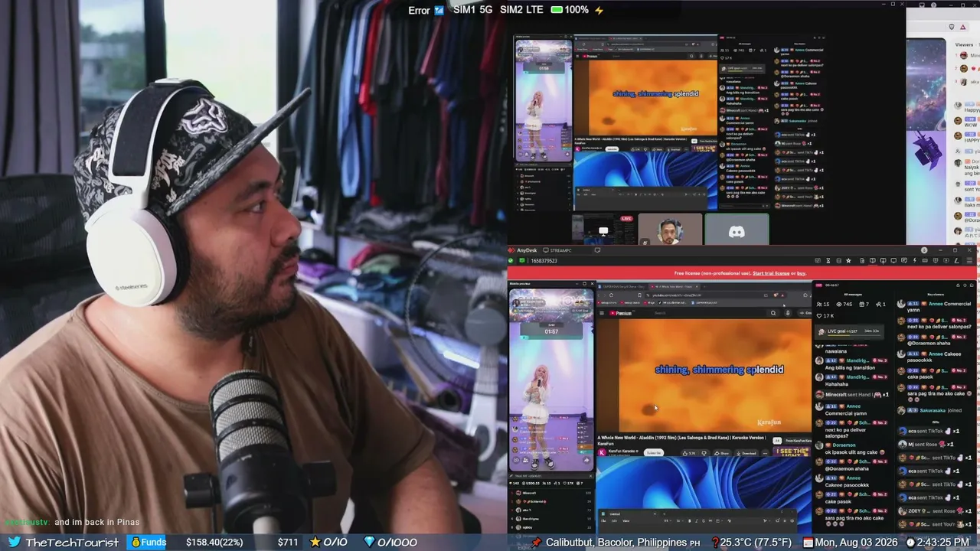Click the Discord tile in the upper window
The width and height of the screenshot is (980, 551).
click(x=737, y=230)
